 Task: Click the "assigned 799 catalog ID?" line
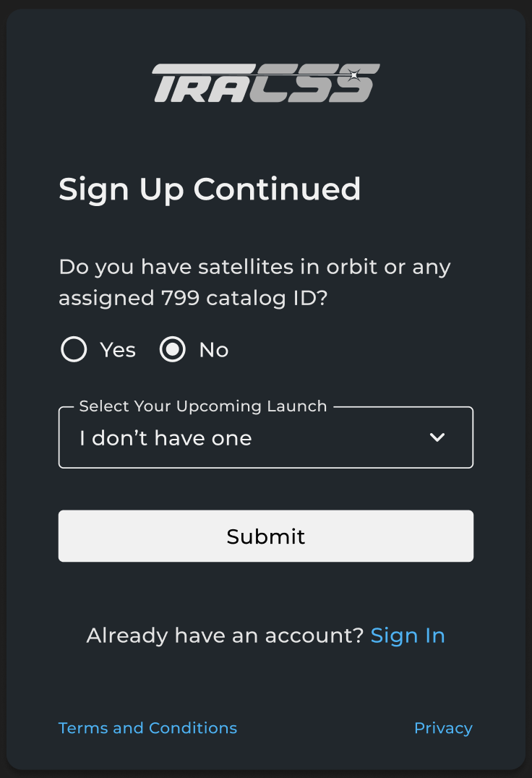click(194, 298)
